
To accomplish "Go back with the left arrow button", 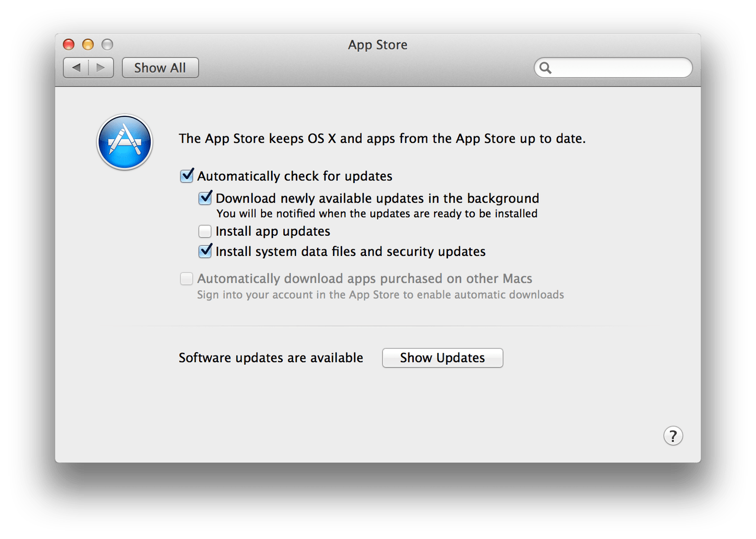I will click(76, 68).
